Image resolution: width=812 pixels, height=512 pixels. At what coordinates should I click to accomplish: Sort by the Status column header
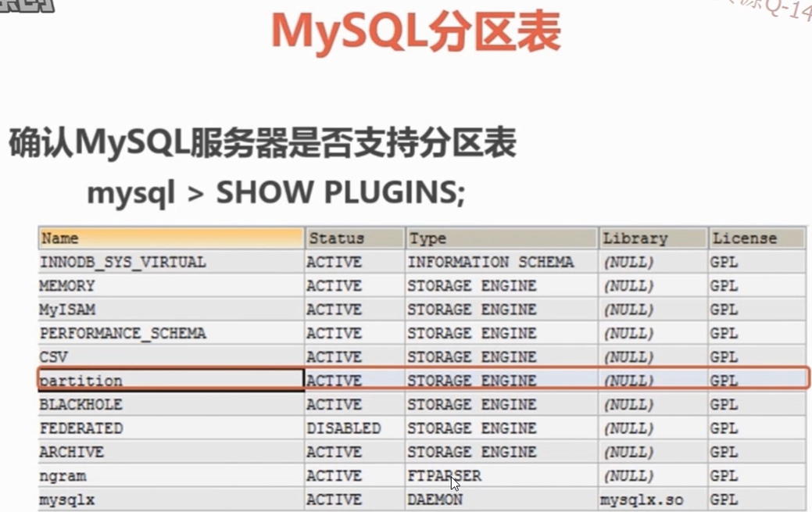(355, 238)
